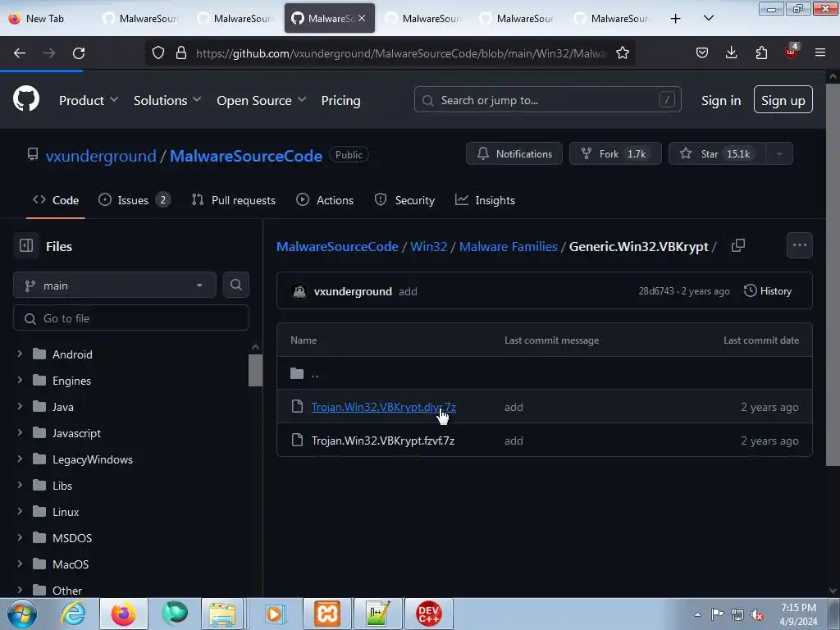Expand the Java folder chevron
The width and height of the screenshot is (840, 630).
pos(20,406)
